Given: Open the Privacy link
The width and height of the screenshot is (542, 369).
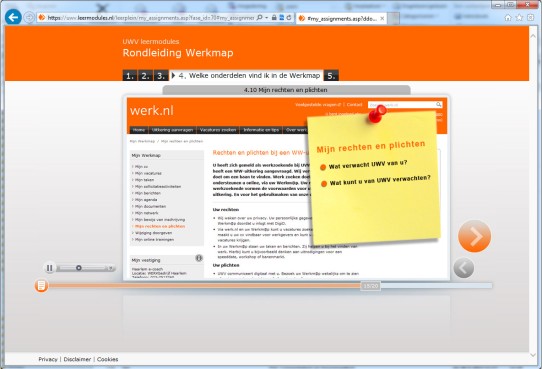Looking at the screenshot, I should [x=48, y=359].
